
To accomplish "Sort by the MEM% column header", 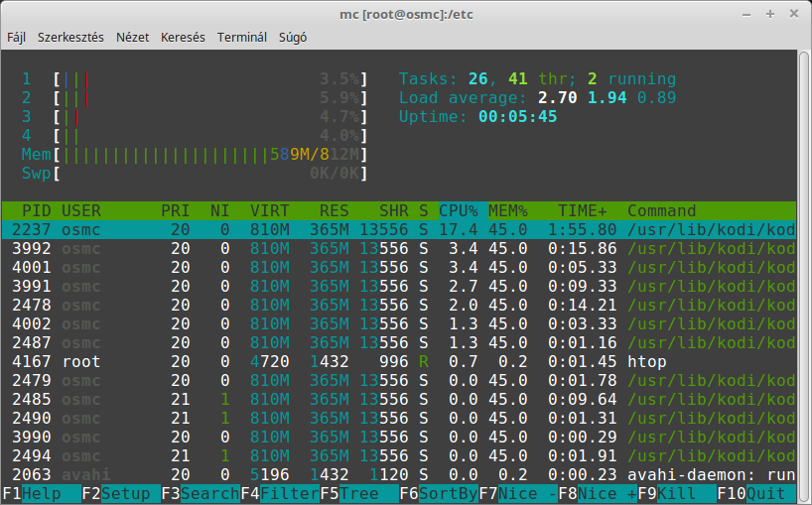I will point(508,211).
